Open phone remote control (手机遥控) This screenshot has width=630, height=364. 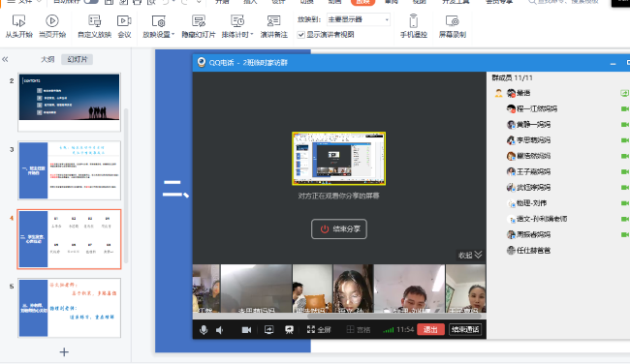click(414, 26)
